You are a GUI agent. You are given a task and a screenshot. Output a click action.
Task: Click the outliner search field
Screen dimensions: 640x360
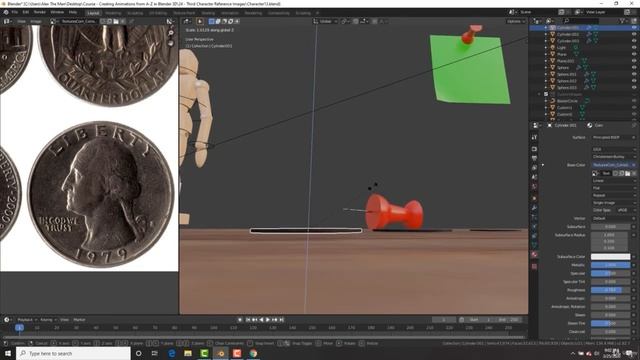pos(581,21)
